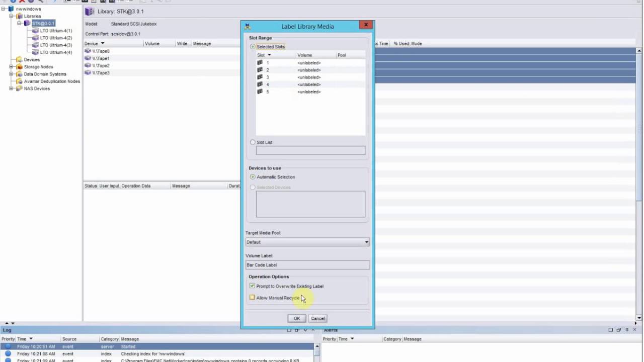Click the Selected Devices list box
Screen dimensions: 644x362
pos(310,204)
